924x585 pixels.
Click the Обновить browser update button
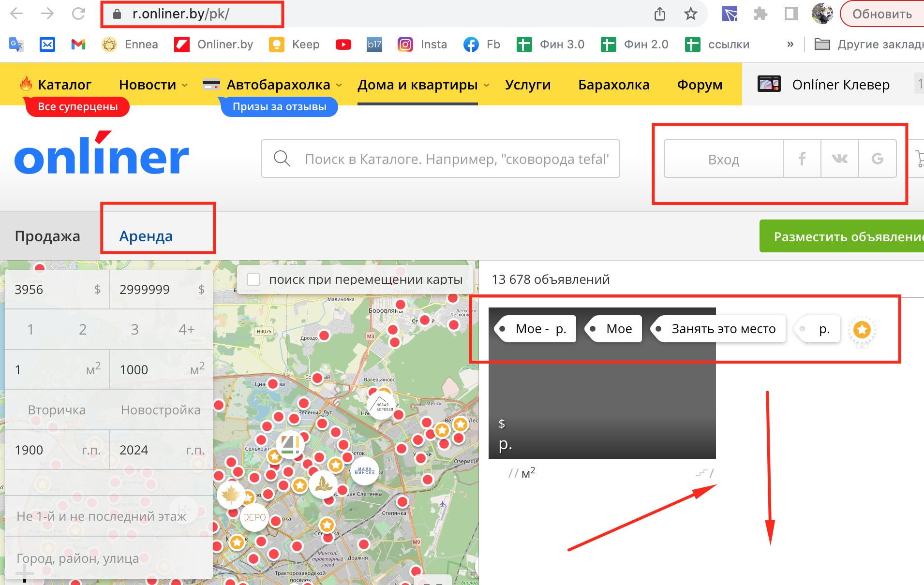coord(882,14)
